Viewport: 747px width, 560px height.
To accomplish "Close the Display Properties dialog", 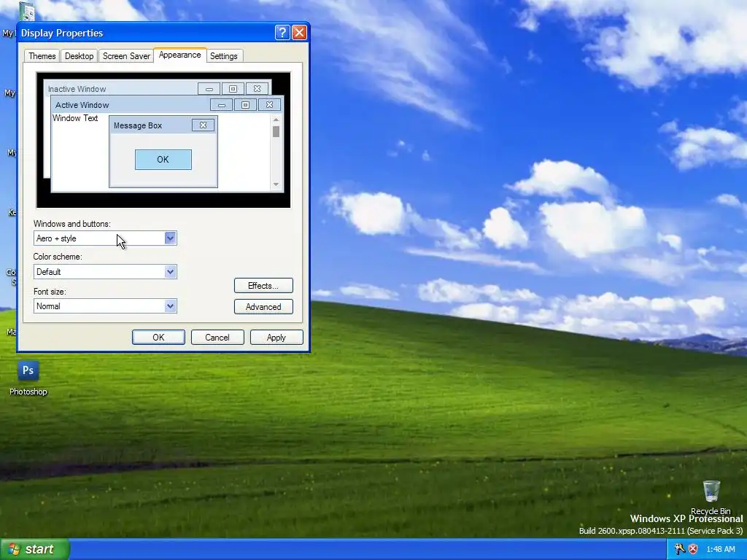I will [299, 32].
